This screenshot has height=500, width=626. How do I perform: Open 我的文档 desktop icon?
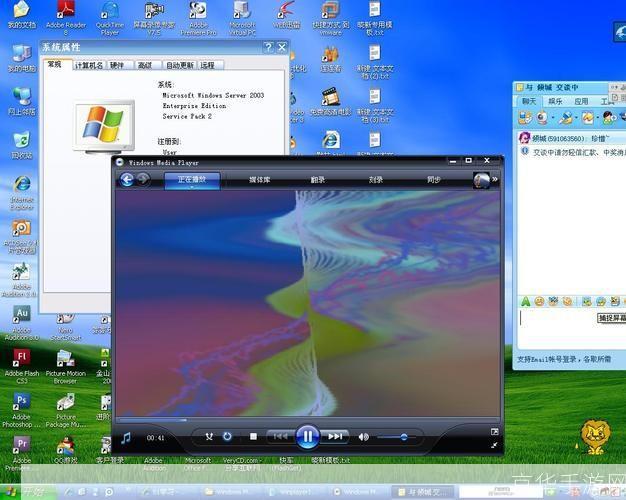pos(22,15)
